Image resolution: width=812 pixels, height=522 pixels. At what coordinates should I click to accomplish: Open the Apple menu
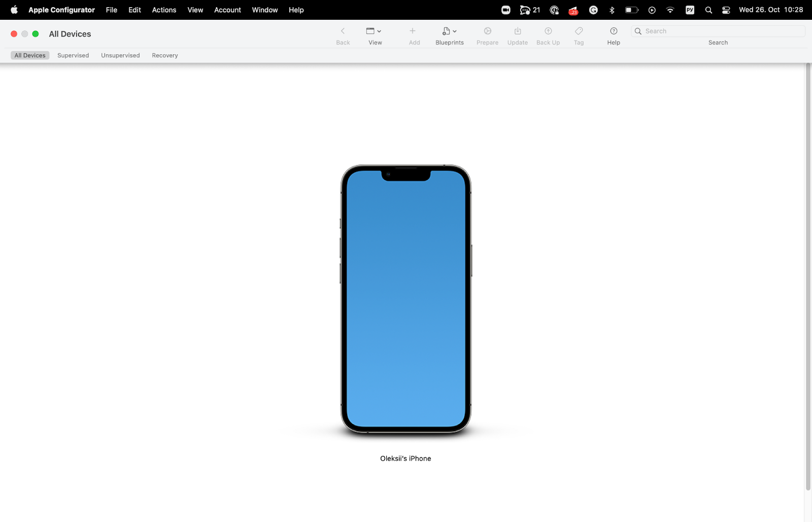tap(14, 10)
